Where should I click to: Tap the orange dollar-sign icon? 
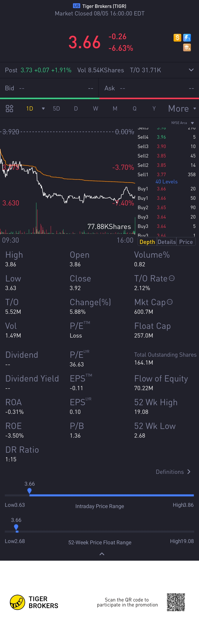tap(177, 38)
